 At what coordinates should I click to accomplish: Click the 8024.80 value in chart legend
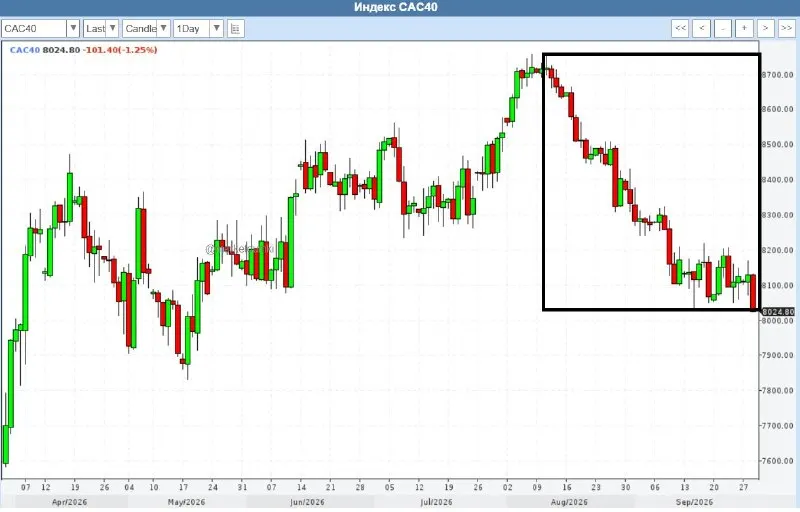pyautogui.click(x=61, y=50)
